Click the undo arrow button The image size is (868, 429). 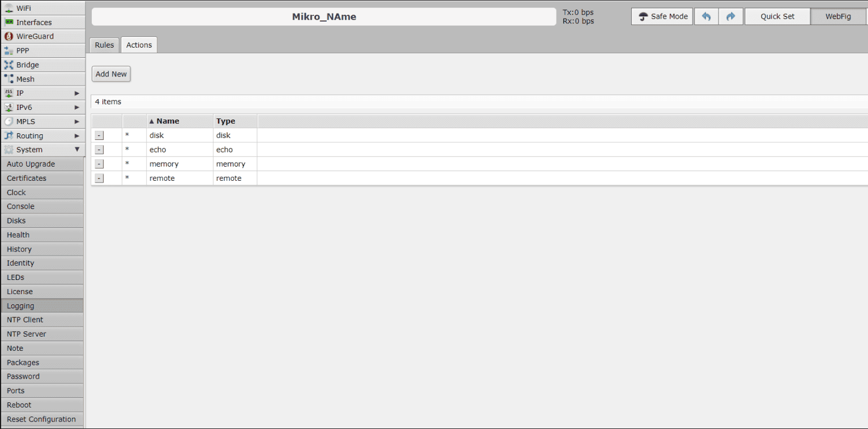pos(706,16)
